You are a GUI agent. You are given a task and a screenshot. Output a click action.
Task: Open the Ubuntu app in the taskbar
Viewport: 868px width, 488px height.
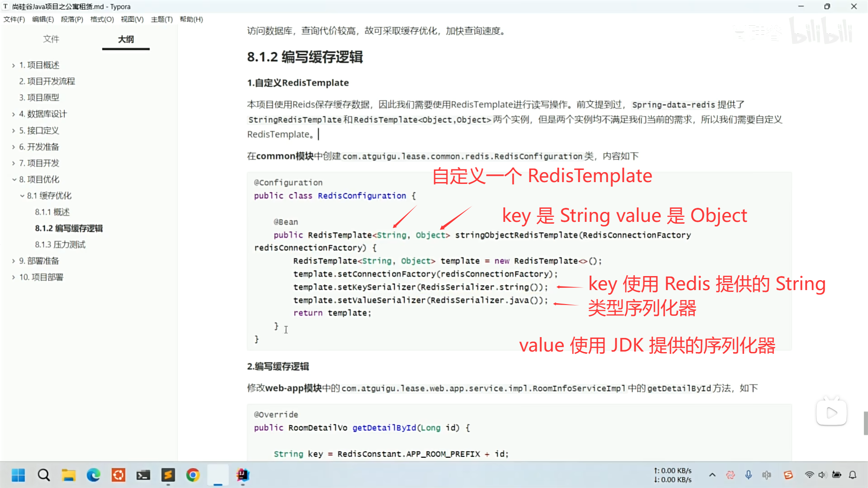point(118,475)
